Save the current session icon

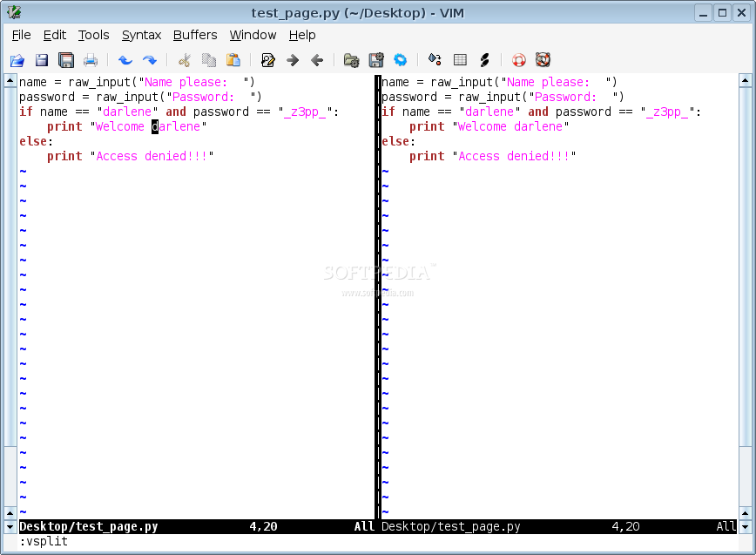tap(376, 60)
